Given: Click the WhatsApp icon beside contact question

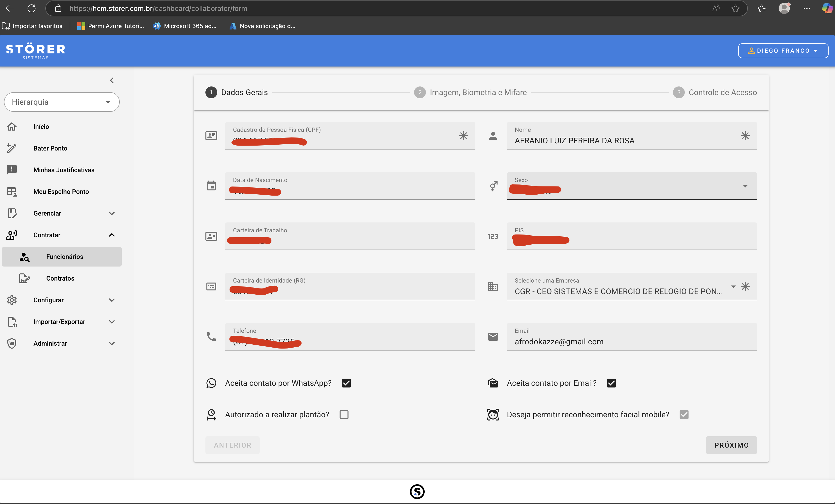Looking at the screenshot, I should point(211,383).
